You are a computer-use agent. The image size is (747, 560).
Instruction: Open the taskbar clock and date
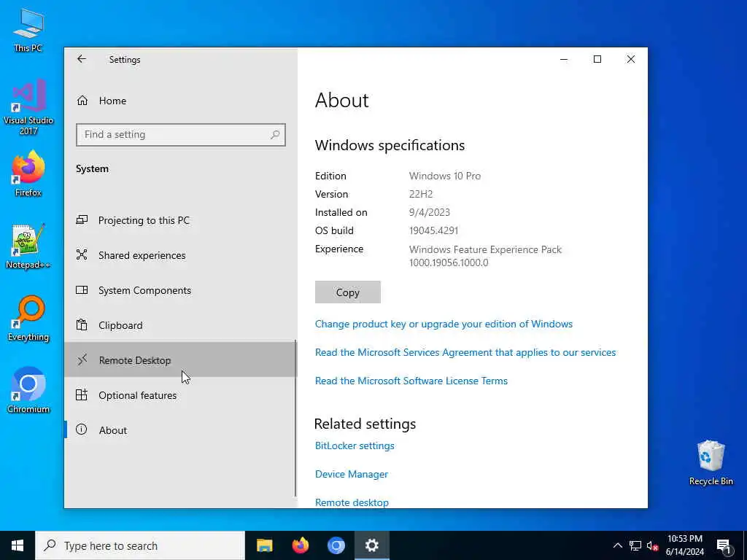[x=684, y=545]
